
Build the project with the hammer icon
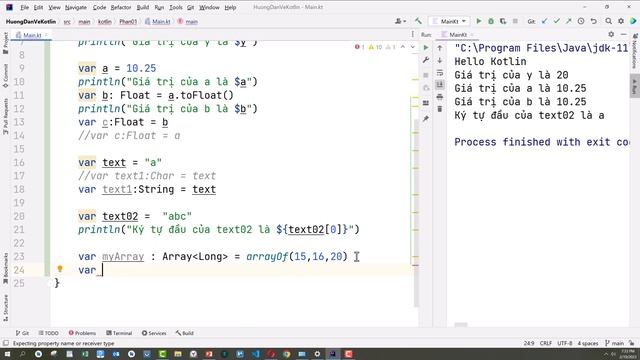[418, 21]
